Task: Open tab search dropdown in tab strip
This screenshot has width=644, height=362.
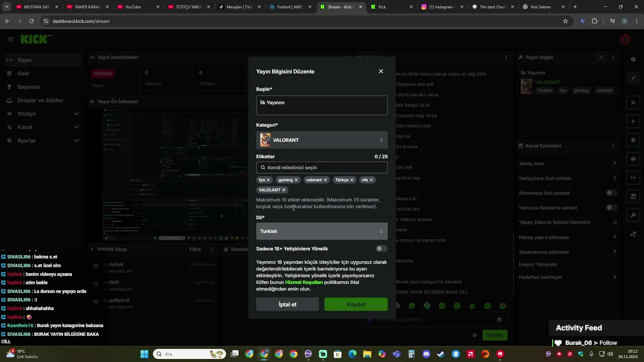Action: pos(7,7)
